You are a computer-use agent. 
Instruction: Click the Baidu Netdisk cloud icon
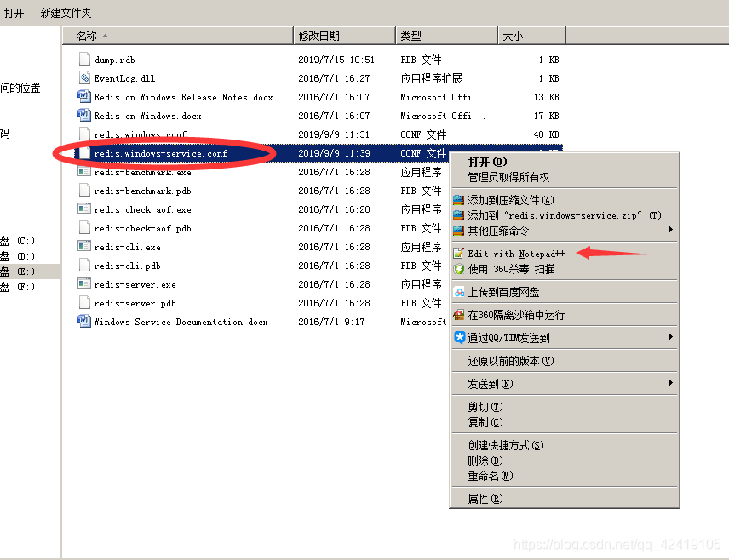pyautogui.click(x=459, y=292)
